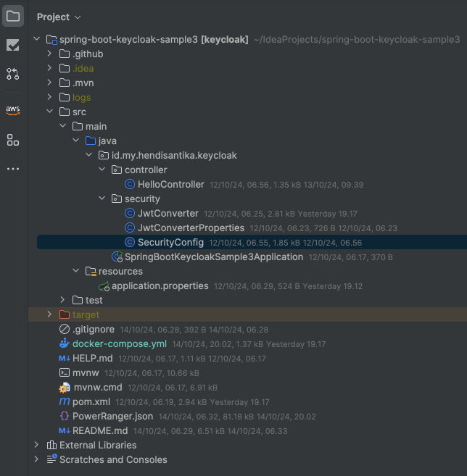
Task: Collapse the spring-boot-keycloak-sample3 root node
Action: pyautogui.click(x=37, y=39)
